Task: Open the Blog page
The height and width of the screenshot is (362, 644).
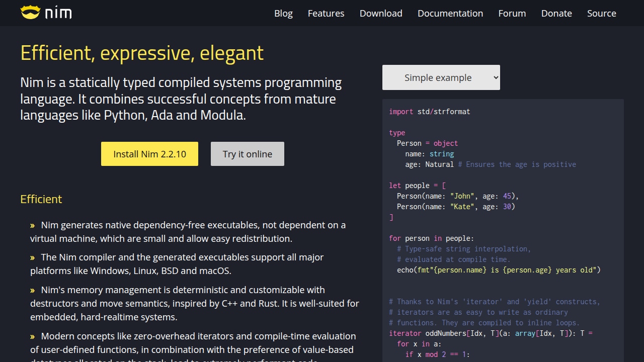Action: [283, 13]
